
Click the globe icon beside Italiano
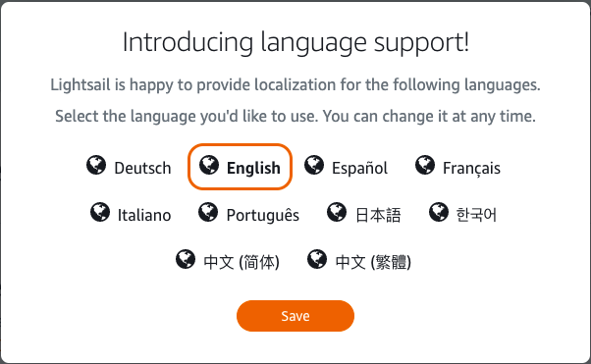100,212
